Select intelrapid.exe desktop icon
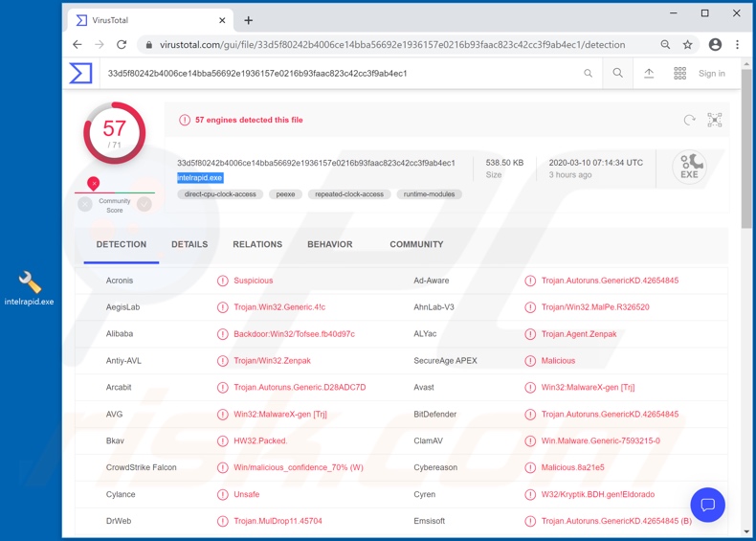 tap(29, 289)
